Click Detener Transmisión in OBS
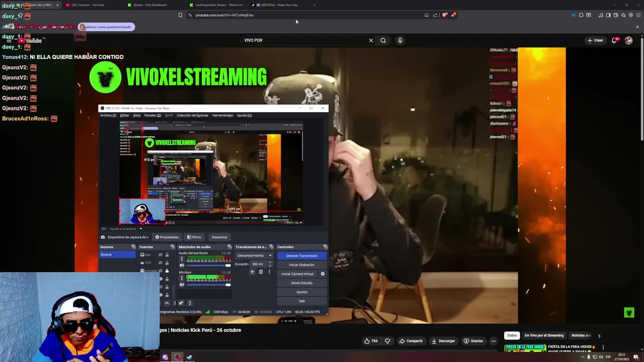The width and height of the screenshot is (644, 362). [302, 256]
